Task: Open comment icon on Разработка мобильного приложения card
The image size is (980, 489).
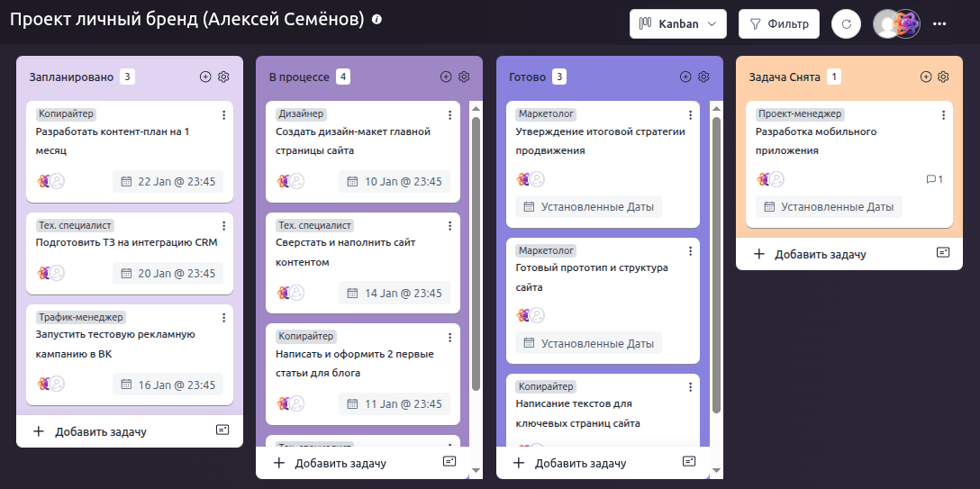Action: (934, 179)
